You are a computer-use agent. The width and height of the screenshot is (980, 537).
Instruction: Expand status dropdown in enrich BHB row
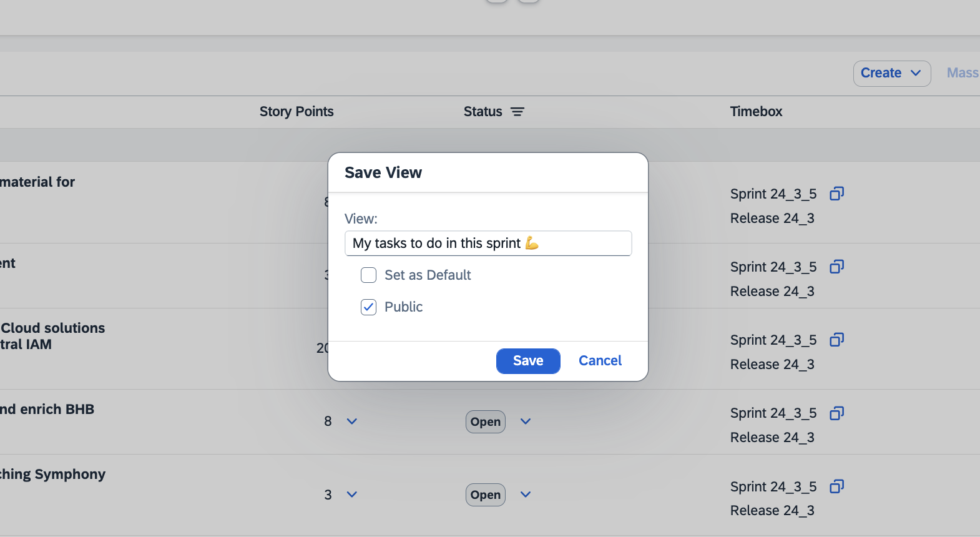click(x=526, y=421)
